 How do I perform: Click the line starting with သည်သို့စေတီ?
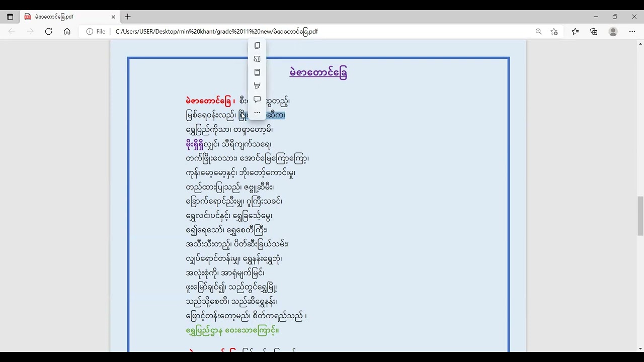click(x=231, y=302)
